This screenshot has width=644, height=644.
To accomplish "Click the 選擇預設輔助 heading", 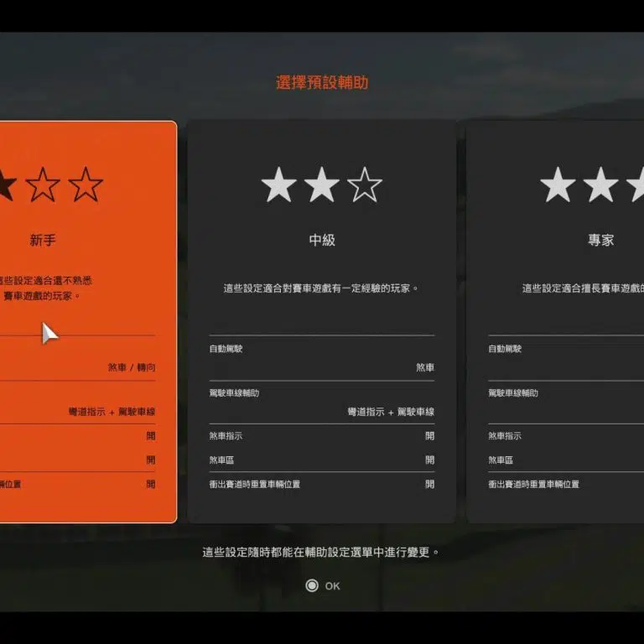I will [322, 83].
